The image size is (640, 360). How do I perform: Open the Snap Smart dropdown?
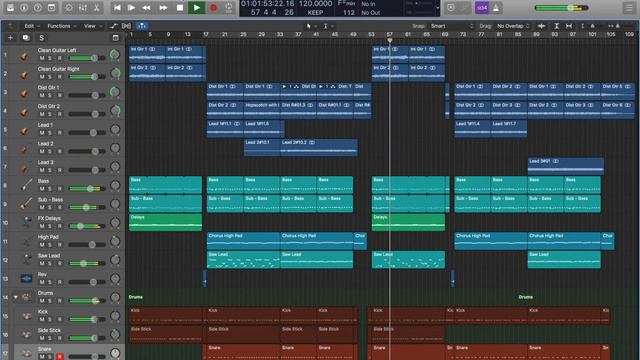click(x=452, y=26)
